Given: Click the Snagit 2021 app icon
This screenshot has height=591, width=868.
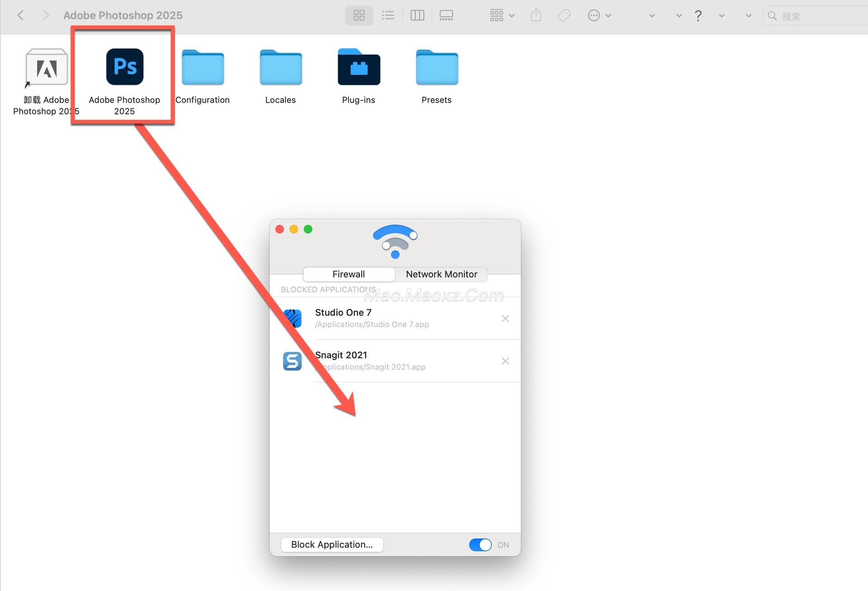Looking at the screenshot, I should (x=292, y=361).
